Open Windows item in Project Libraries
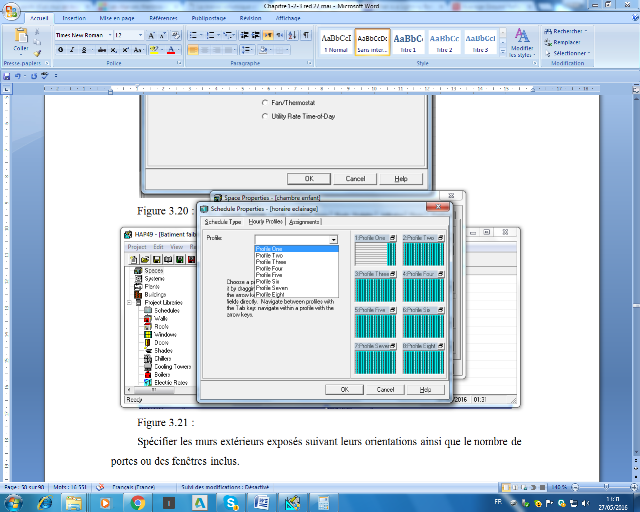Image resolution: width=640 pixels, height=512 pixels. [x=147, y=334]
